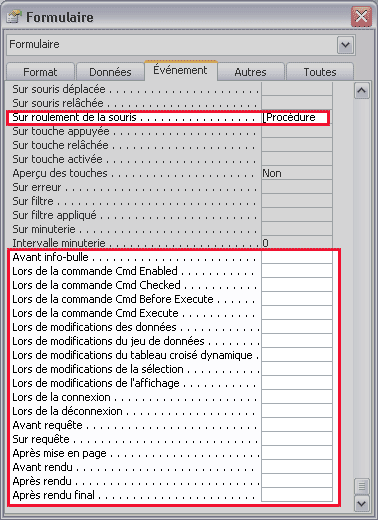Click the Sur touche relâchée value field
Screen dimensions: 378x520
click(297, 145)
